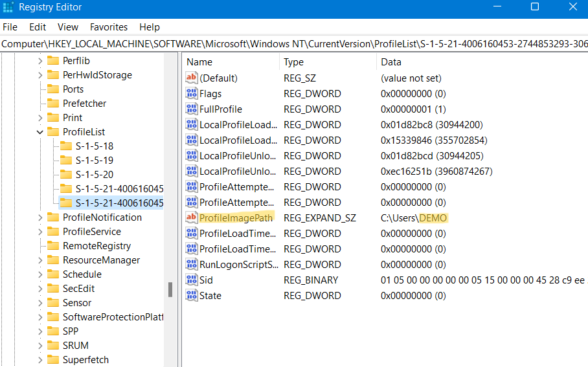Select the (Default) string value icon
The width and height of the screenshot is (588, 367).
(x=191, y=78)
